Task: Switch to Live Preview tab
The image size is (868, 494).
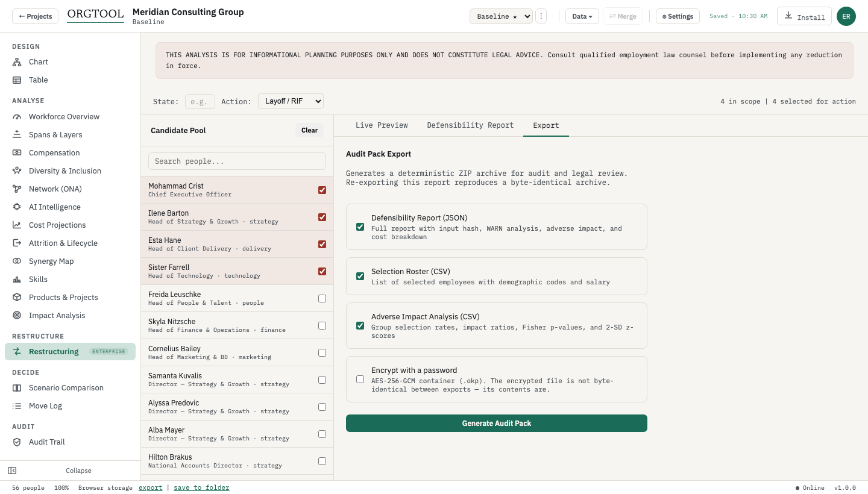Action: tap(382, 125)
